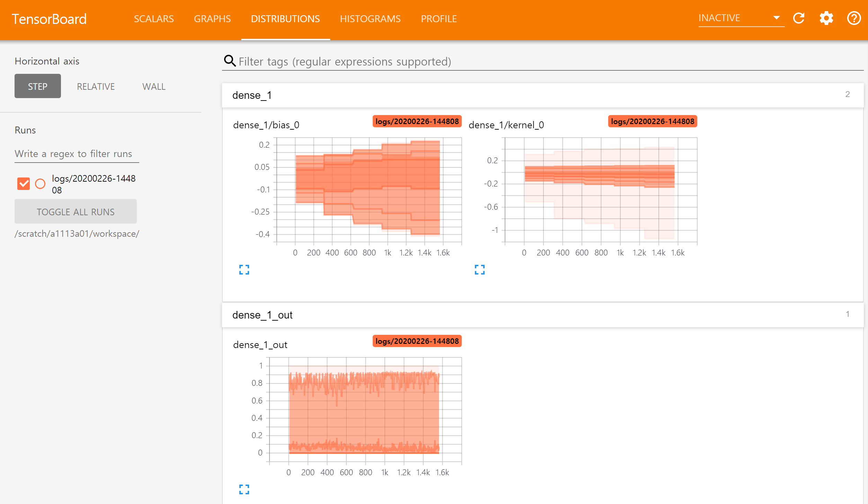Click the search magnifier icon
868x504 pixels.
tap(230, 61)
